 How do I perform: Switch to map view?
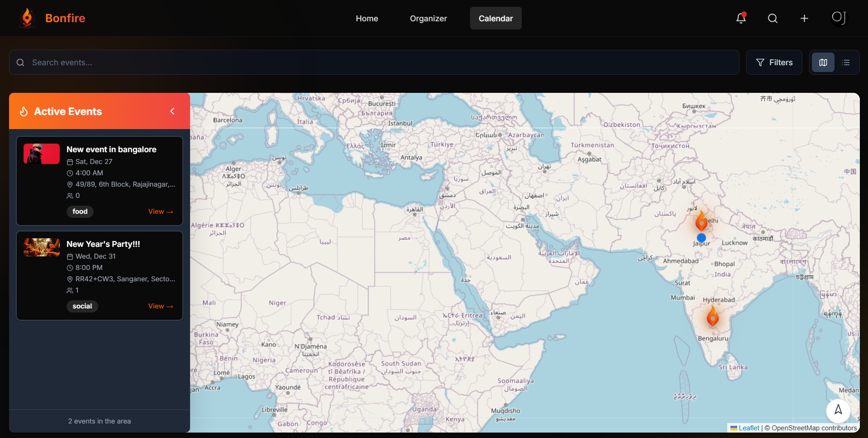click(823, 63)
